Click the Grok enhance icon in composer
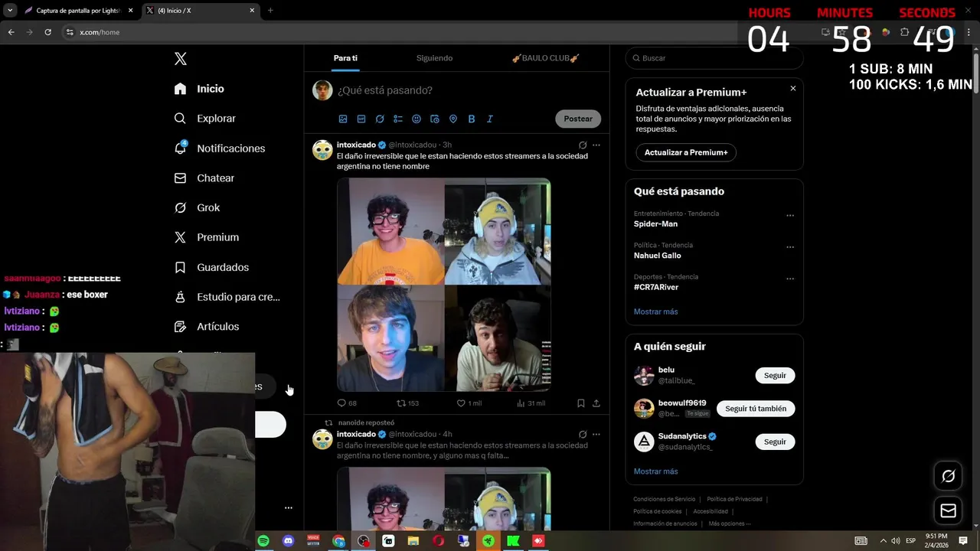 tap(380, 119)
